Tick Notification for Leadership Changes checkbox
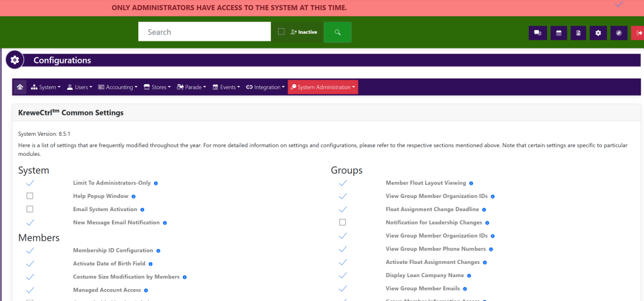 tap(343, 222)
